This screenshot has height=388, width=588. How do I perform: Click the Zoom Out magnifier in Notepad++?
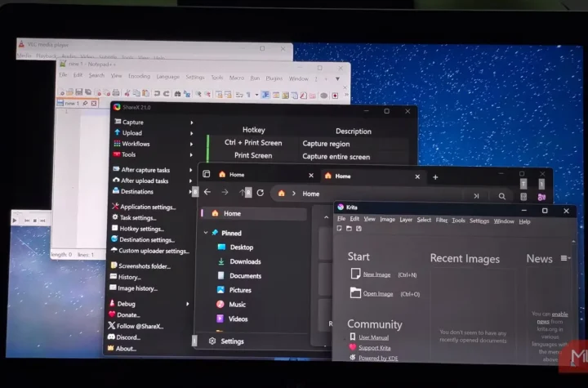point(207,94)
